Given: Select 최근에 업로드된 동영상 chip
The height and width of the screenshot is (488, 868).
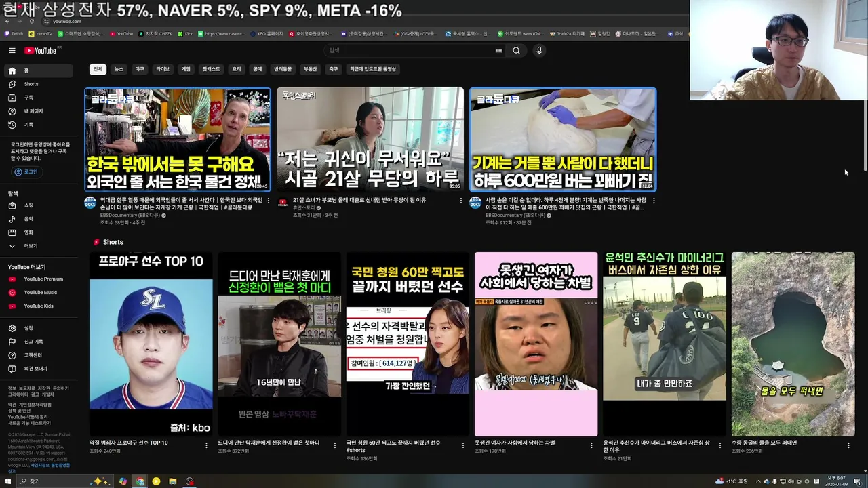Looking at the screenshot, I should pos(372,69).
